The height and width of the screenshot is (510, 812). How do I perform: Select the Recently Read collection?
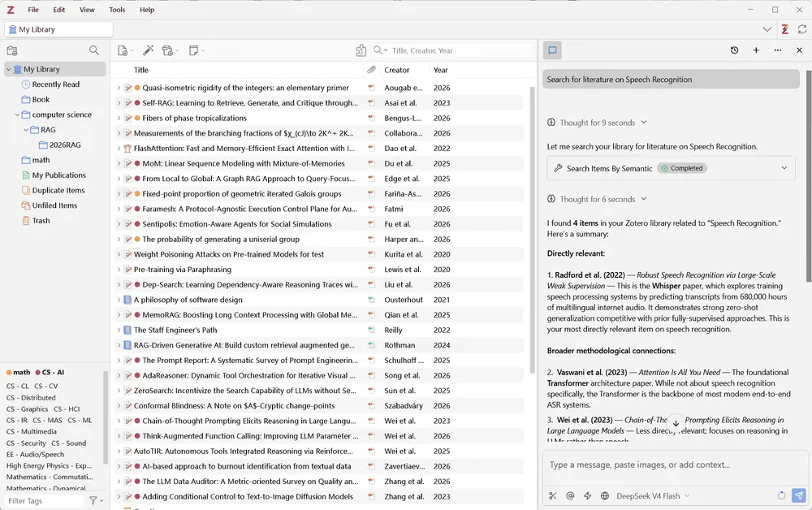pyautogui.click(x=56, y=84)
